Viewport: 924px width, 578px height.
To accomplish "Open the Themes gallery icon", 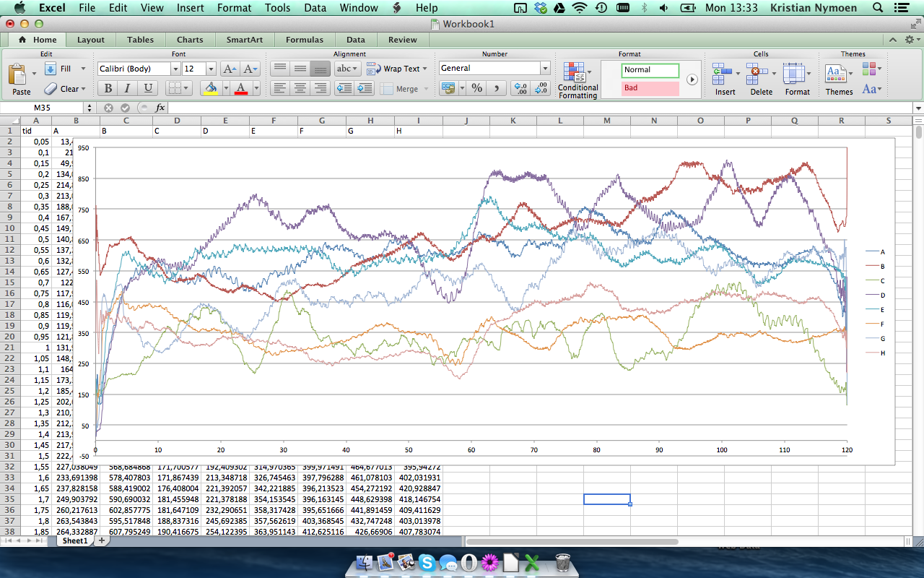I will pos(835,74).
